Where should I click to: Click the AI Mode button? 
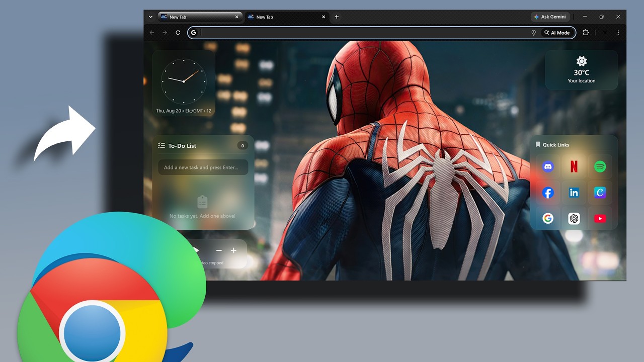tap(556, 33)
